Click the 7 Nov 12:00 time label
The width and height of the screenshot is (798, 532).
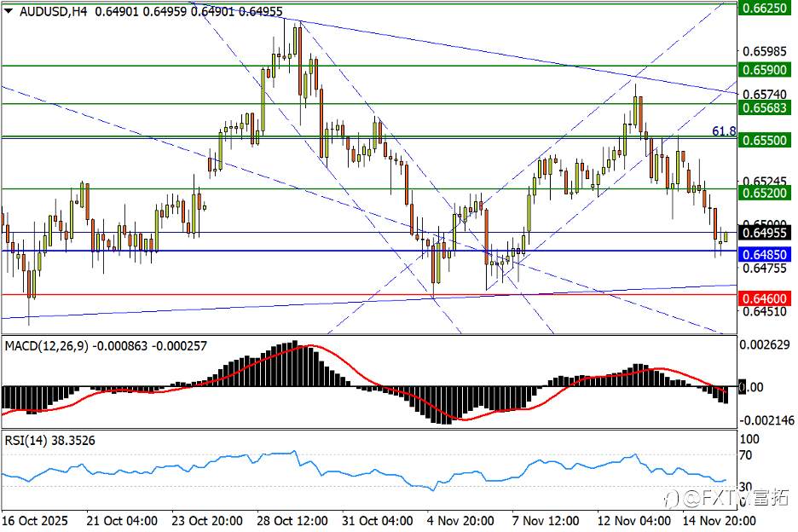point(546,521)
